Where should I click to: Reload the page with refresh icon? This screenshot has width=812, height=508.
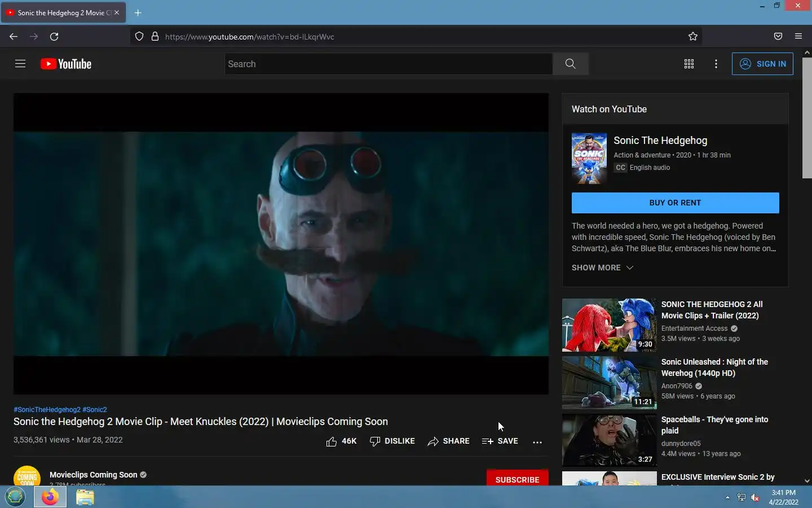[x=54, y=37]
